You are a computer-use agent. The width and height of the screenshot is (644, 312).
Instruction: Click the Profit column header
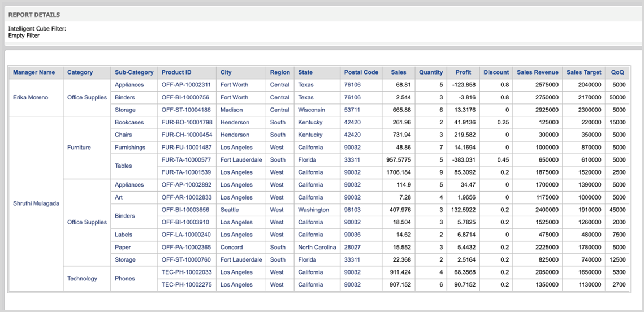pos(463,72)
